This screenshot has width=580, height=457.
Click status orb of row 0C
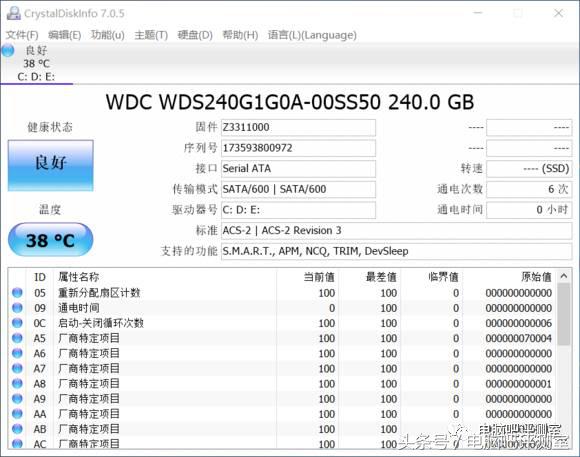click(x=17, y=323)
